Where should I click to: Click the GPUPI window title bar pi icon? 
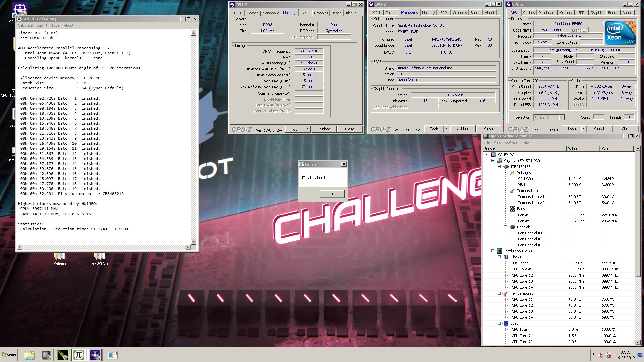point(19,19)
